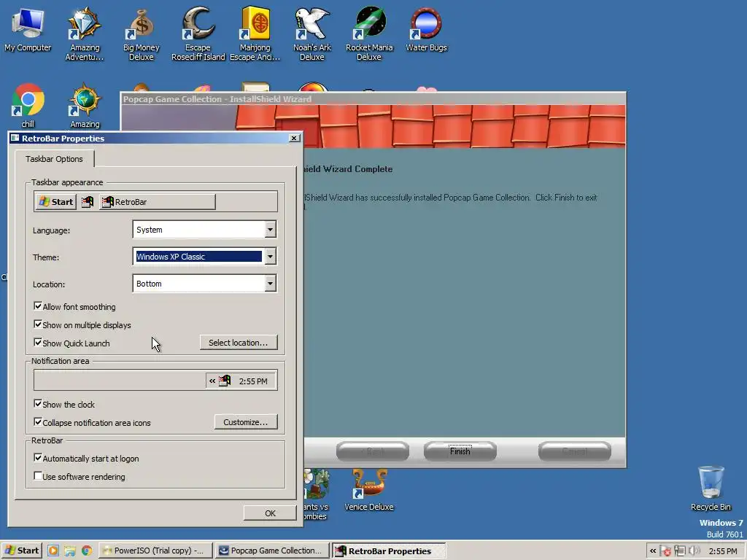747x560 pixels.
Task: Launch Rocket Mania Deluxe shortcut
Action: click(x=369, y=34)
